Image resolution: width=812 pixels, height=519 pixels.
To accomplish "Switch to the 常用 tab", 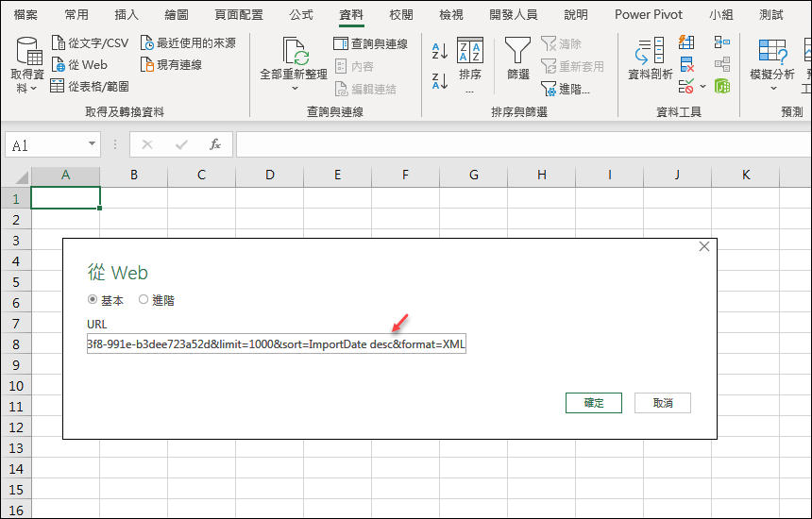I will pyautogui.click(x=76, y=14).
